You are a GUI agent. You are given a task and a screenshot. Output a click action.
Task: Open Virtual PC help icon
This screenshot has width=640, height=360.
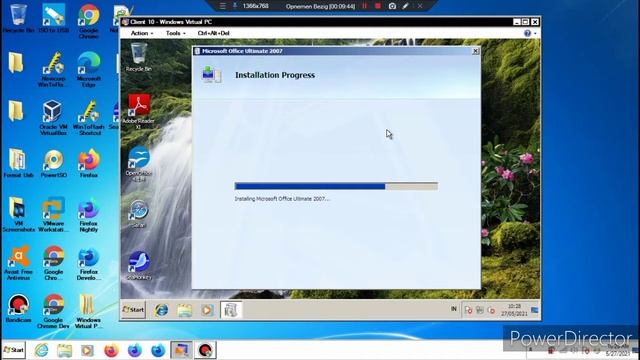click(527, 33)
